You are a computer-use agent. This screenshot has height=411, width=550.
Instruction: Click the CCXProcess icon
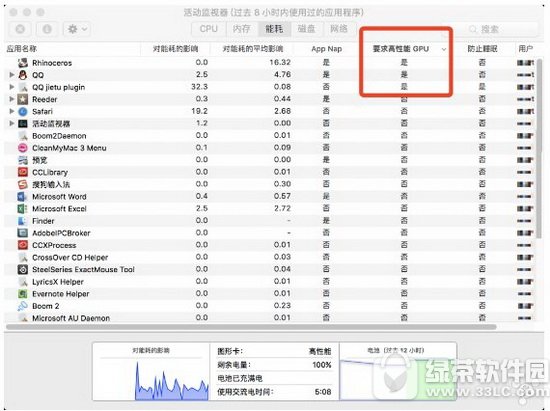(x=23, y=245)
